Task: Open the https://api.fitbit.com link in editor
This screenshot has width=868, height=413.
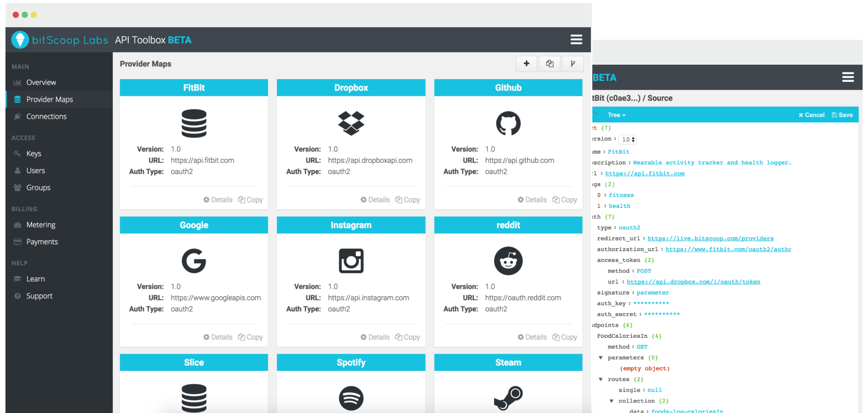Action: click(x=645, y=173)
